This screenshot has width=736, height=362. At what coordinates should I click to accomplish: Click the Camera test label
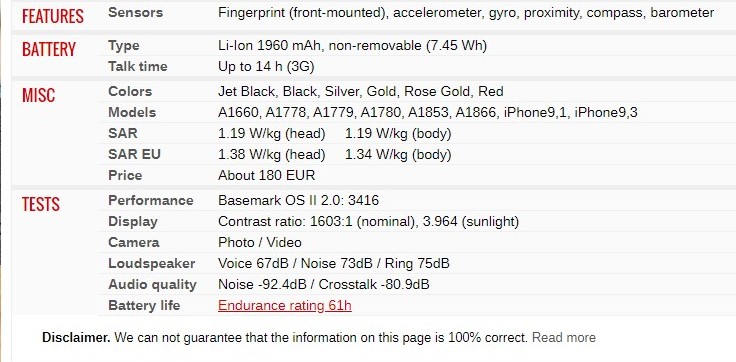coord(134,243)
